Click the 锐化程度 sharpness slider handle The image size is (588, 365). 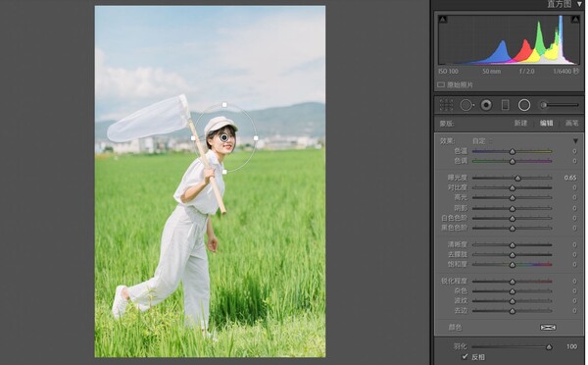[x=513, y=282]
